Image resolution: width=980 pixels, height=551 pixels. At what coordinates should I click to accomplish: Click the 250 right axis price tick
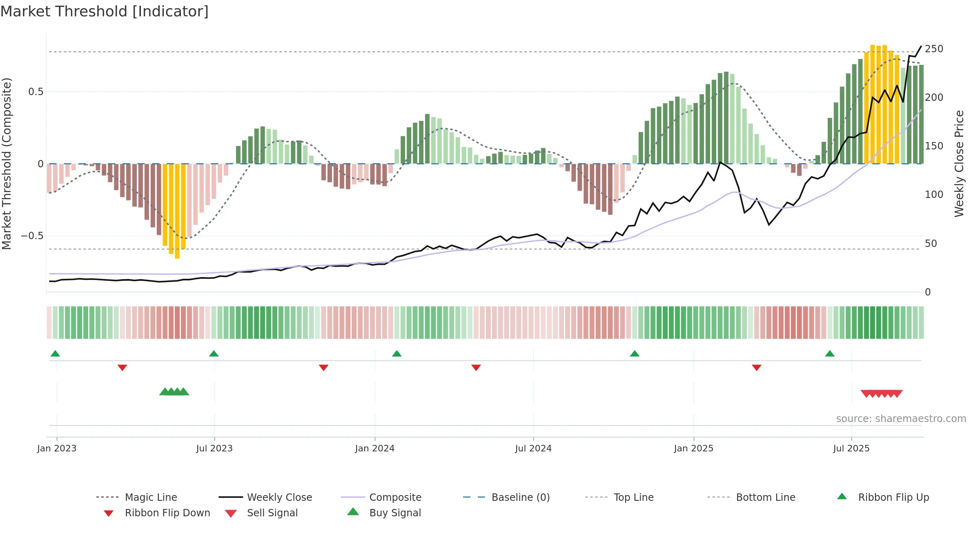point(934,49)
